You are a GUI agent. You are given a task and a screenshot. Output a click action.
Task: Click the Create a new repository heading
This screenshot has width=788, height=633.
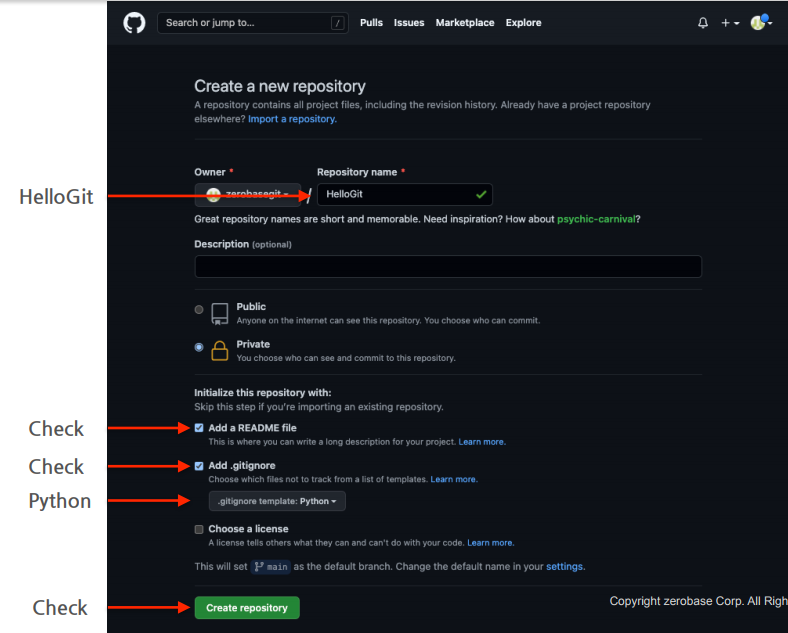click(280, 86)
